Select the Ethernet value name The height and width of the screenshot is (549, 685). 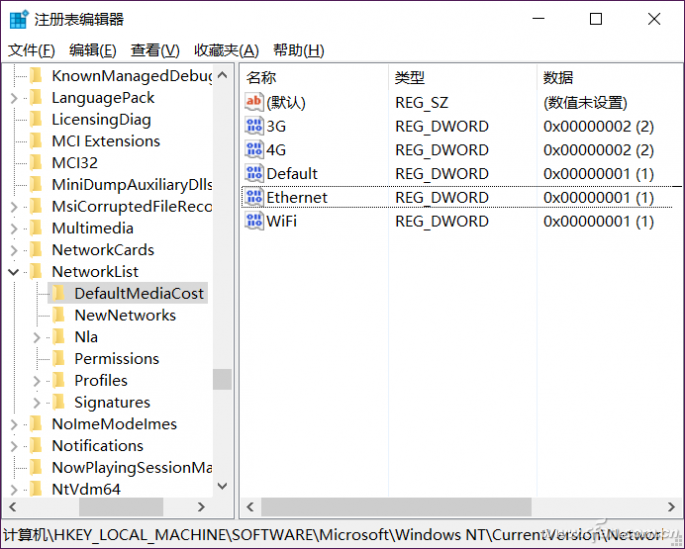coord(297,197)
